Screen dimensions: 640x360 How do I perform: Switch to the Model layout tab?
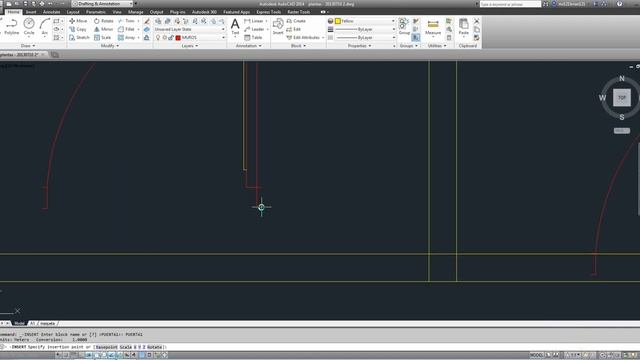coord(19,323)
